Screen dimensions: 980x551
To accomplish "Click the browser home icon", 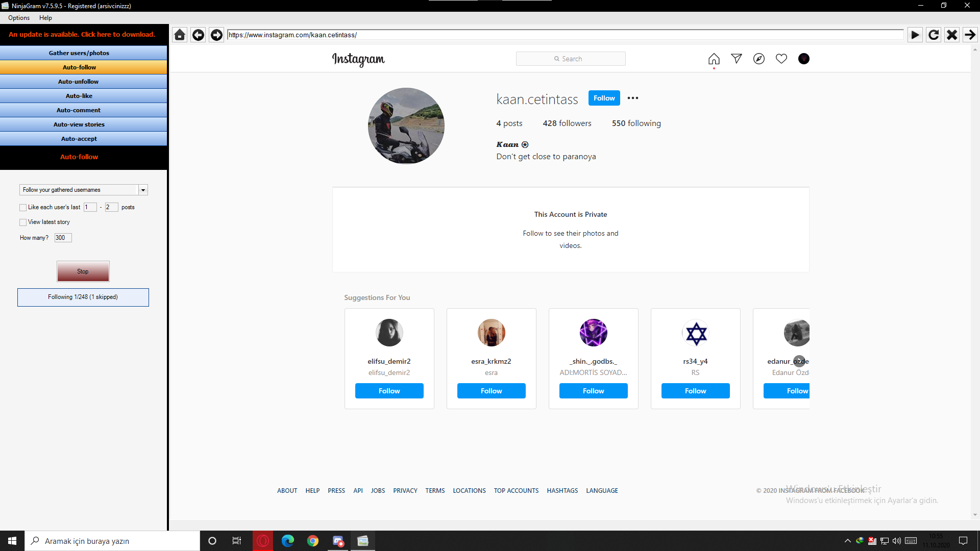I will coord(180,35).
